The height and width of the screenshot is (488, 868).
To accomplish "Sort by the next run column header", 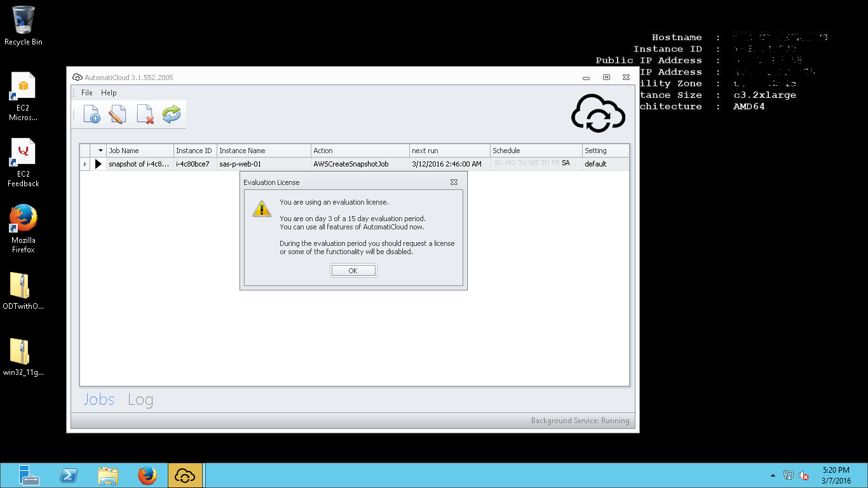I will tap(450, 151).
